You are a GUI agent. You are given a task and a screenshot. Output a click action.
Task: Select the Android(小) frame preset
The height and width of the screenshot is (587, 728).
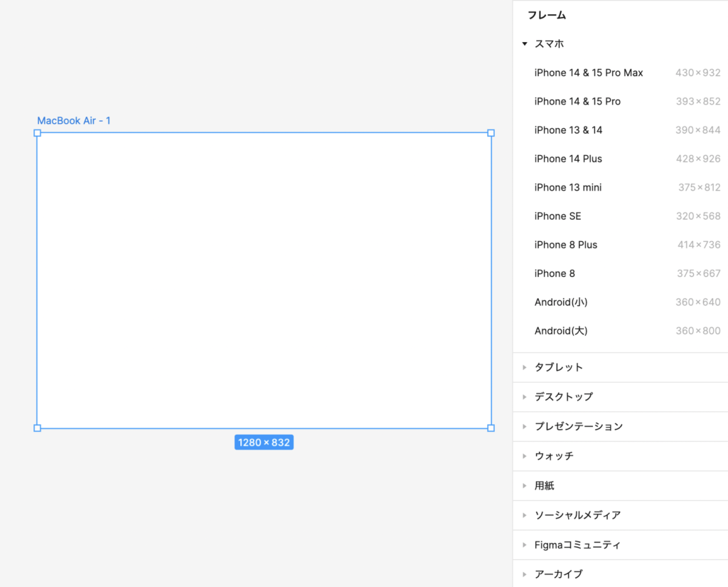click(x=561, y=302)
